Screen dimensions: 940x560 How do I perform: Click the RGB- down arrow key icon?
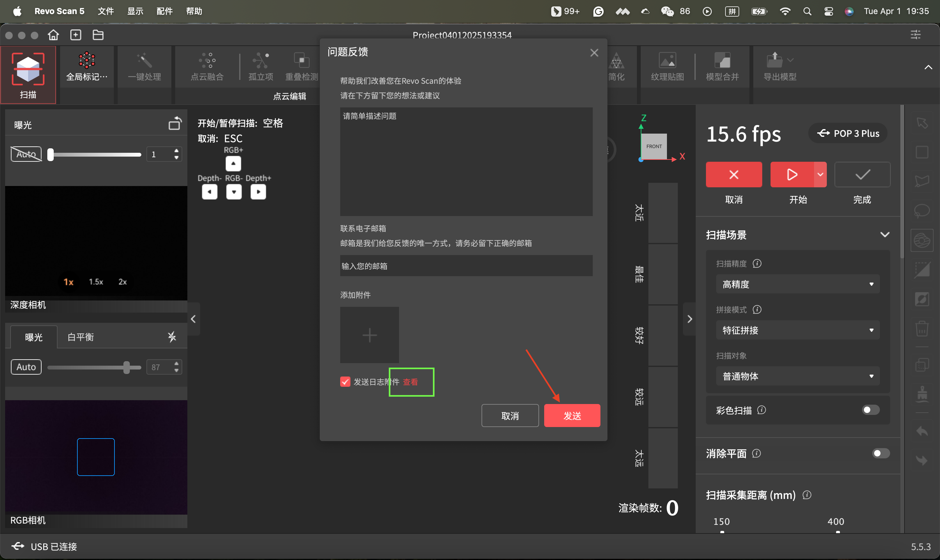pyautogui.click(x=234, y=192)
